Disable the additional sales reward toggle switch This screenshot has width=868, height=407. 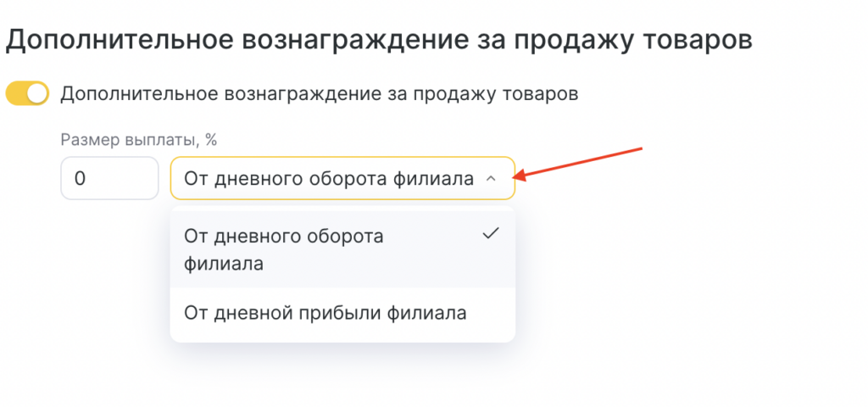[x=27, y=93]
